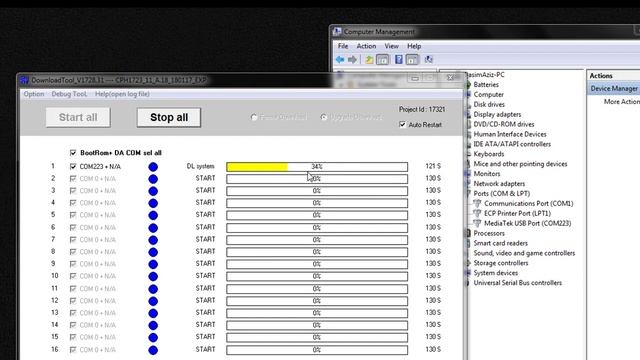Viewport: 640px width, 360px height.
Task: Select Display adapters in the device tree
Action: pos(497,114)
